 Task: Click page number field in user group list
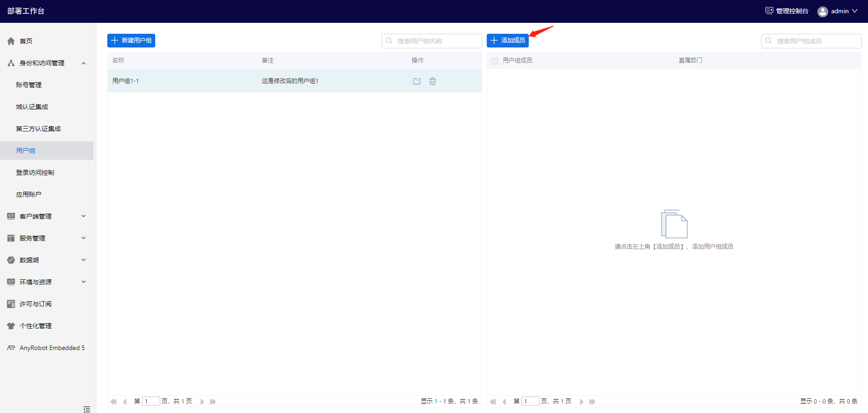[151, 402]
